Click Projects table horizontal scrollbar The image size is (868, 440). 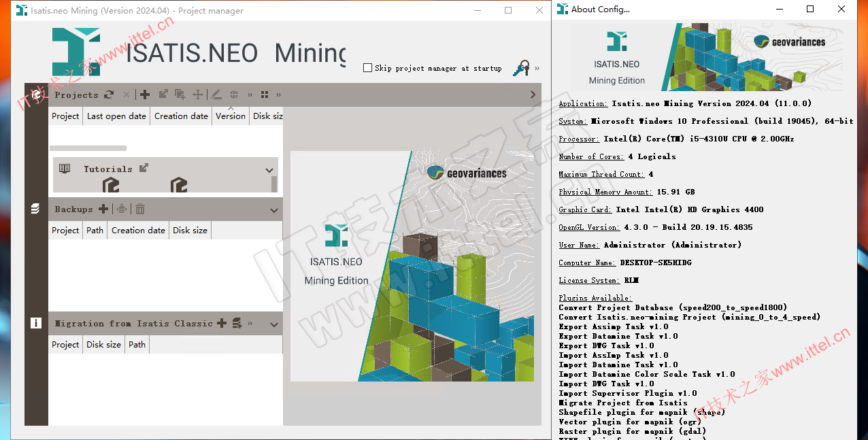88,148
